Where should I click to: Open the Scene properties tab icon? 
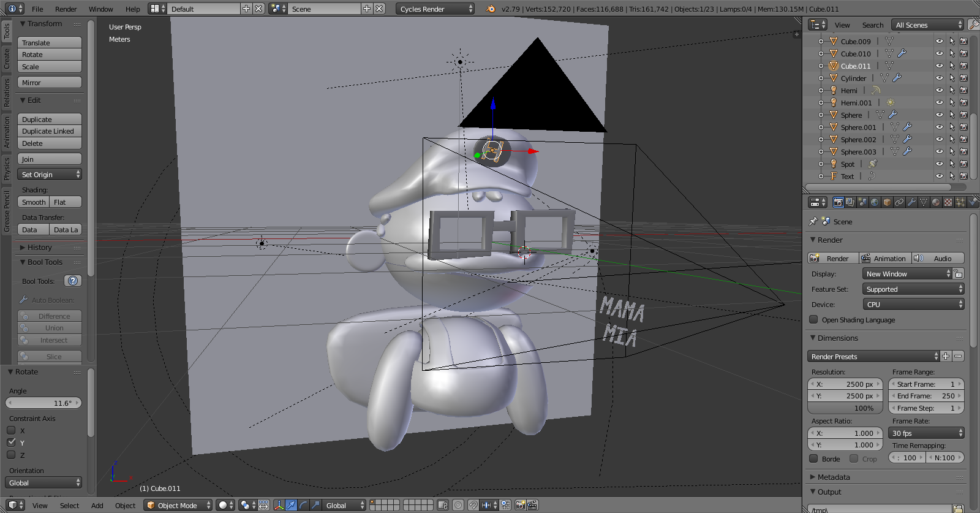coord(862,202)
